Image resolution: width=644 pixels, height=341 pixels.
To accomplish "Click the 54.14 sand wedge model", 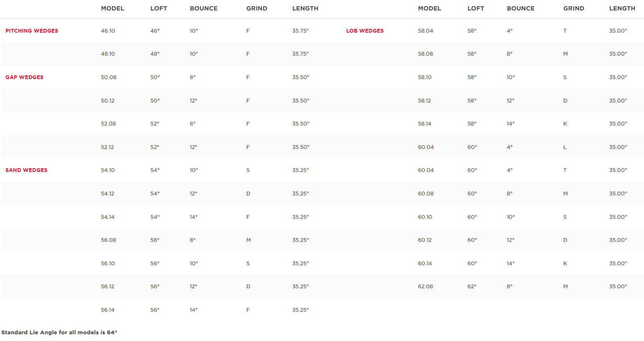I will click(x=107, y=217).
